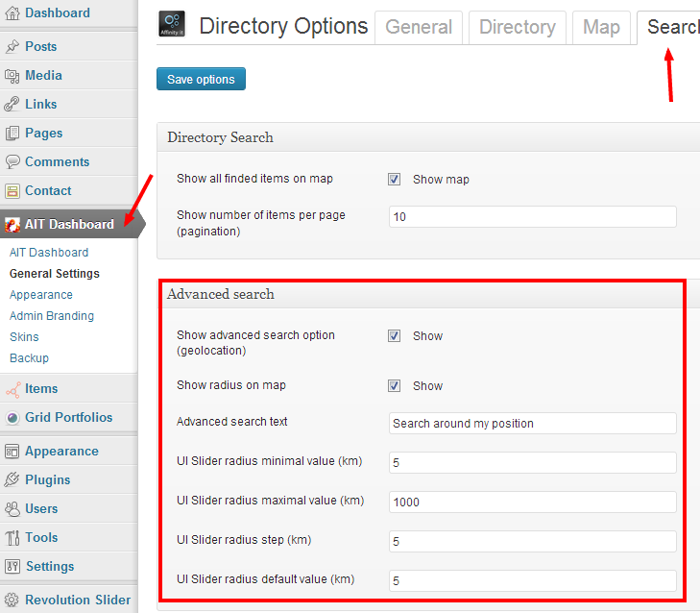Open the Map tab

pyautogui.click(x=601, y=27)
